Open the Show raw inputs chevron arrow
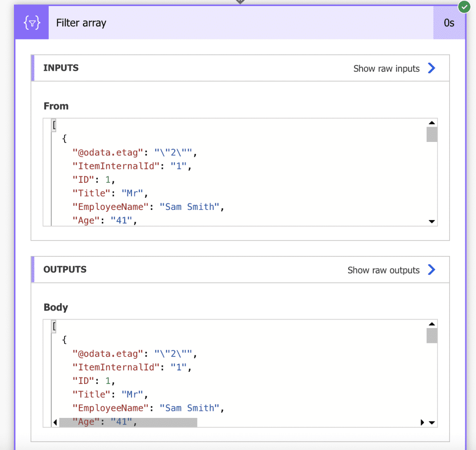Image resolution: width=476 pixels, height=450 pixels. (x=431, y=68)
